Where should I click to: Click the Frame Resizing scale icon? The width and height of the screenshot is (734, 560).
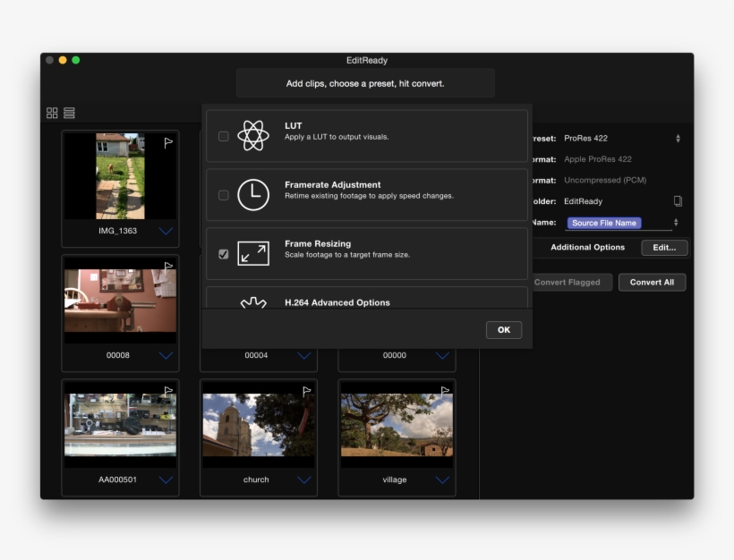click(252, 253)
